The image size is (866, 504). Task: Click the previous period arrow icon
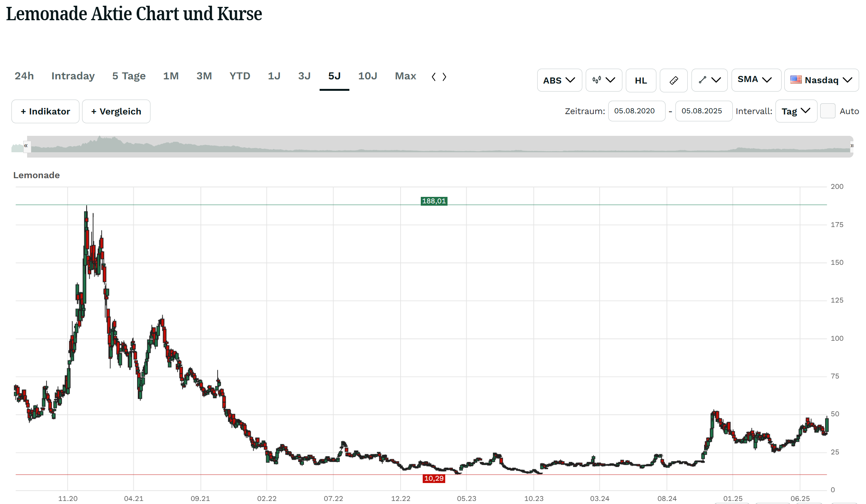[x=434, y=77]
